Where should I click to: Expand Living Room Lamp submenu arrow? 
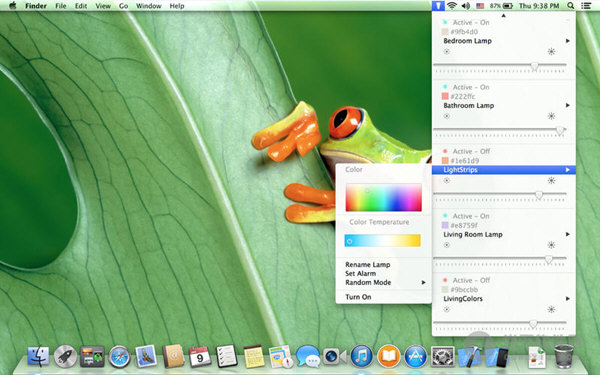point(568,234)
